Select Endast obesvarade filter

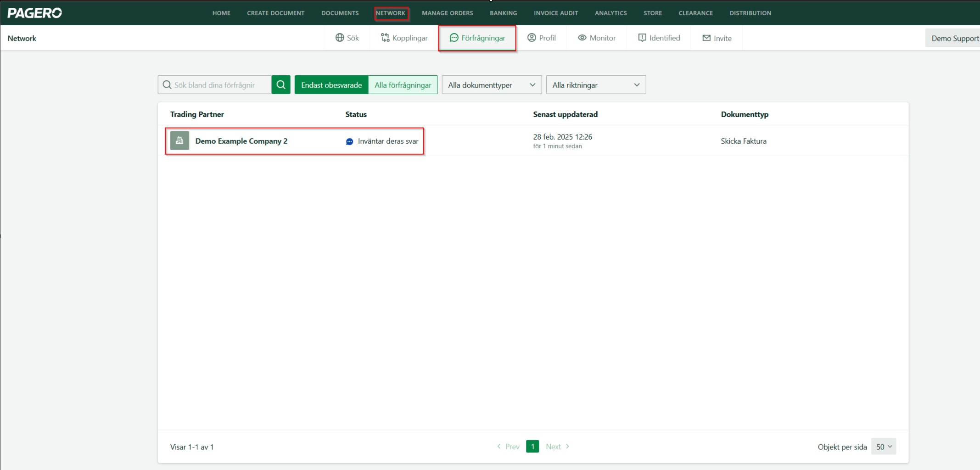331,85
